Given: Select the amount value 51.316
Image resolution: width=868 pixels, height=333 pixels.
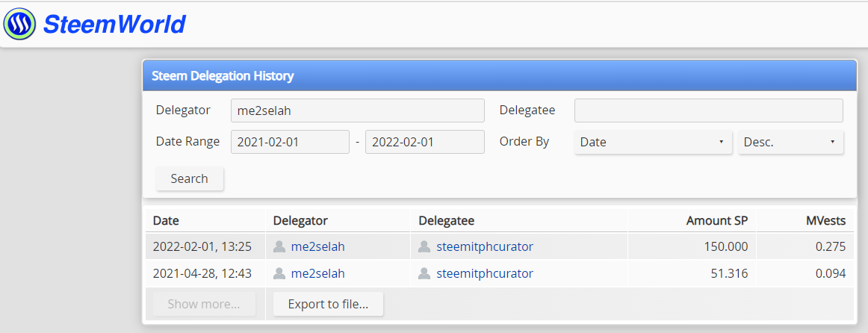Looking at the screenshot, I should 728,273.
